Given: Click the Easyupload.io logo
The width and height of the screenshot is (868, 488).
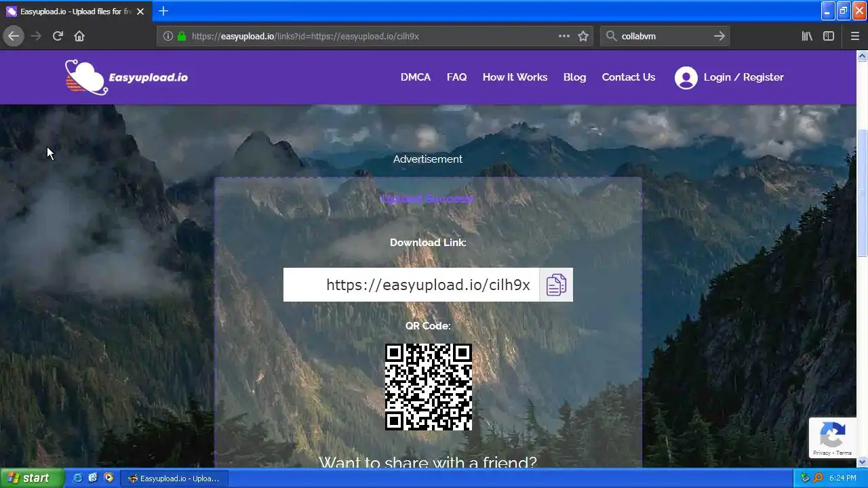Looking at the screenshot, I should pyautogui.click(x=127, y=77).
